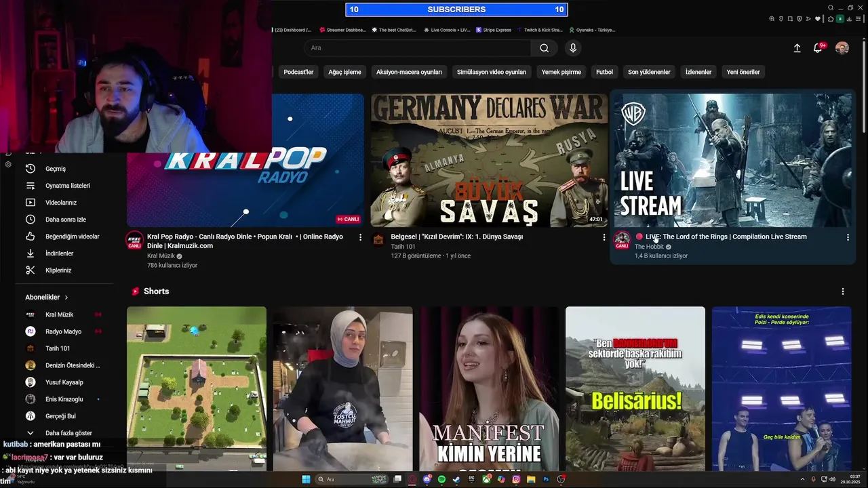Viewport: 868px width, 488px height.
Task: Click the YouTube search magnifier button
Action: coord(544,48)
